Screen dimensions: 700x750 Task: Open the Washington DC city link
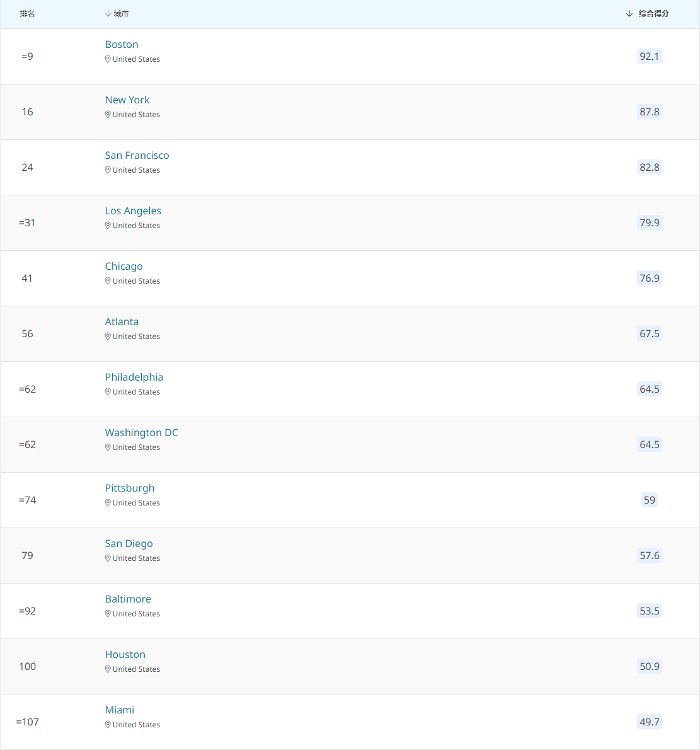(x=142, y=433)
